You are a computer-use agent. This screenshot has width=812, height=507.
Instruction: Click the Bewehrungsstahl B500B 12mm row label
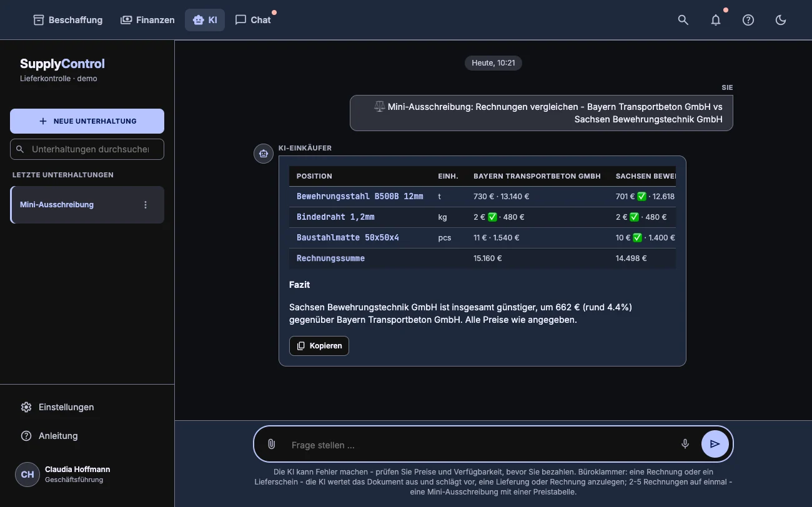coord(360,196)
